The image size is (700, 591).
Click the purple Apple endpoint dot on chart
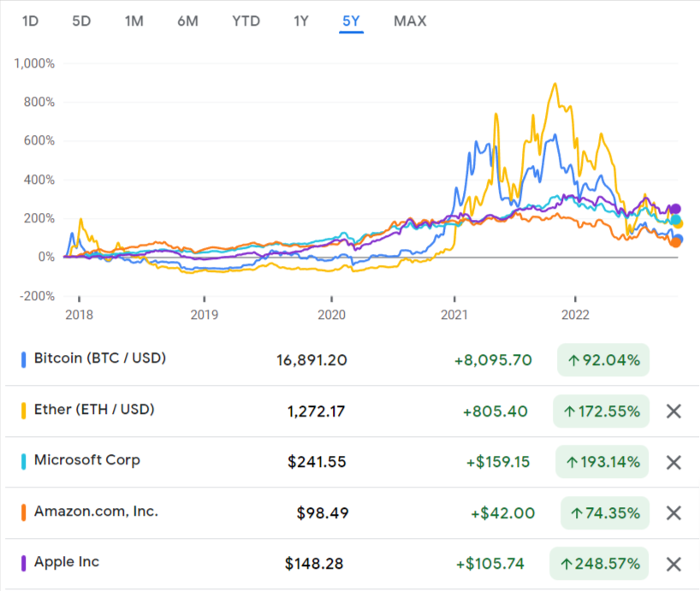[675, 209]
